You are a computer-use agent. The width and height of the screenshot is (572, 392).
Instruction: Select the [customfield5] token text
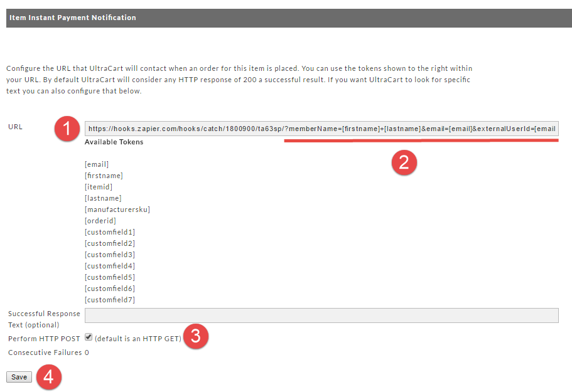tap(110, 277)
